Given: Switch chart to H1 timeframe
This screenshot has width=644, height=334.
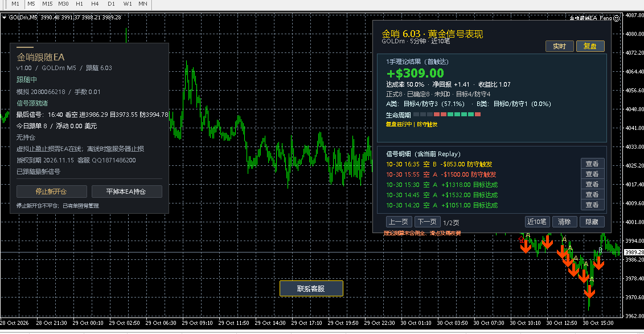Looking at the screenshot, I should 79,3.
